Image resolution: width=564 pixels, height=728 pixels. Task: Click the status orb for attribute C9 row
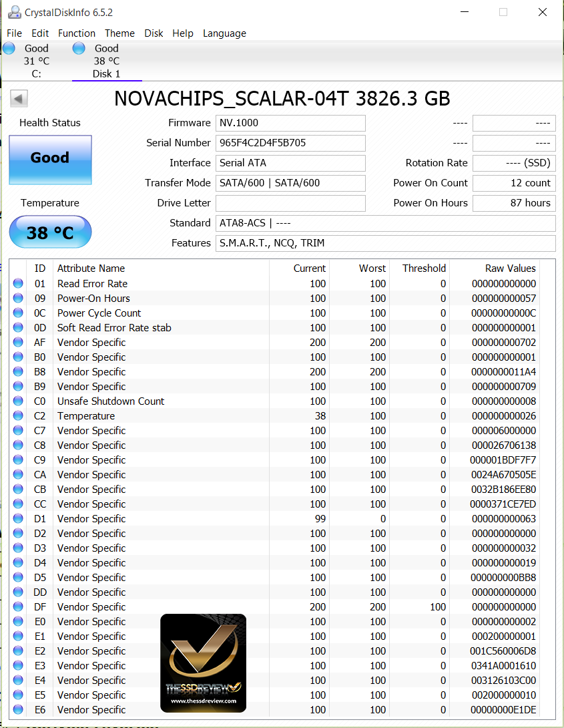[x=18, y=460]
